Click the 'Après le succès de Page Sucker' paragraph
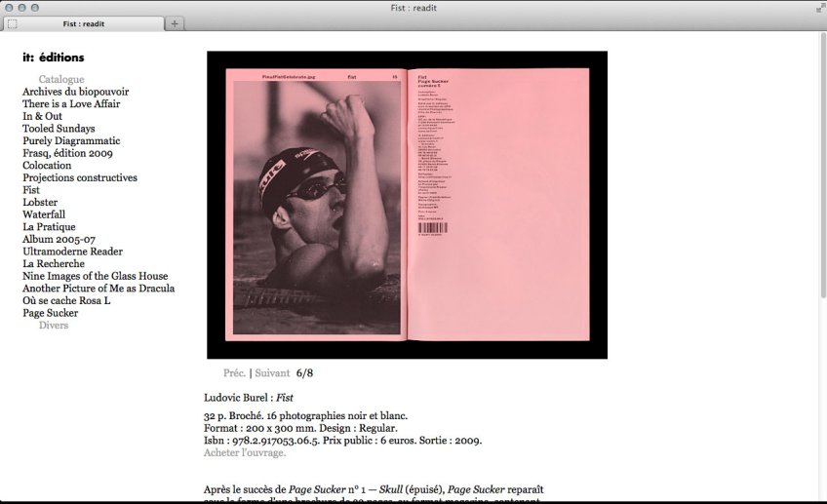The width and height of the screenshot is (827, 504). click(x=374, y=494)
